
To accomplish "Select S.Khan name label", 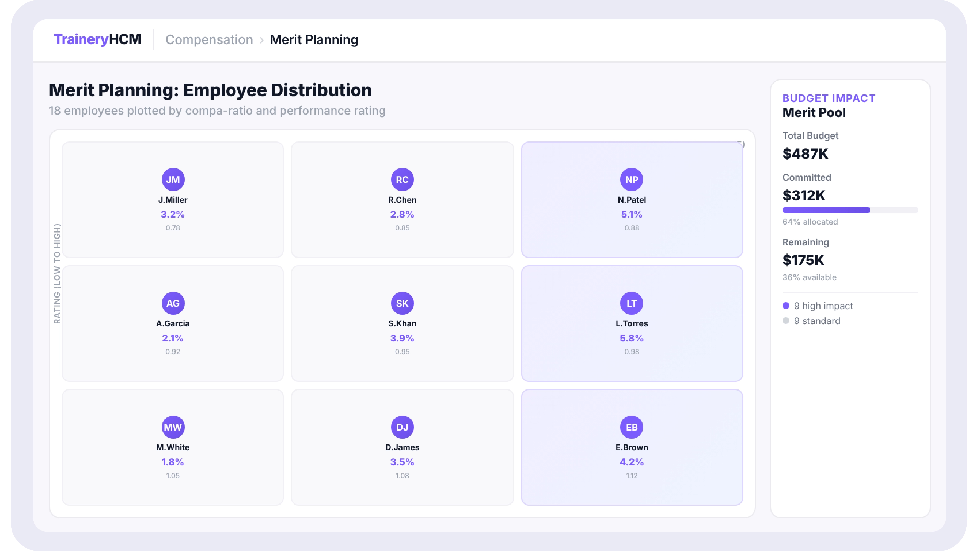I will click(x=402, y=323).
